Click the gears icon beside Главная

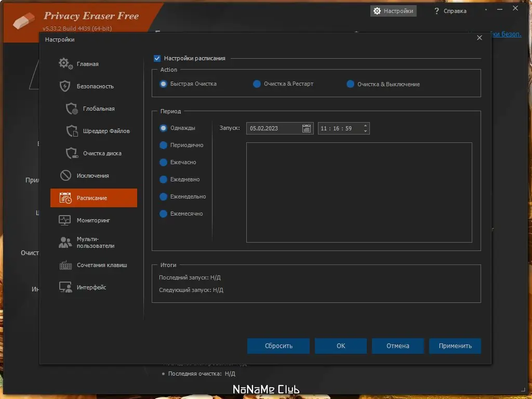[x=65, y=63]
